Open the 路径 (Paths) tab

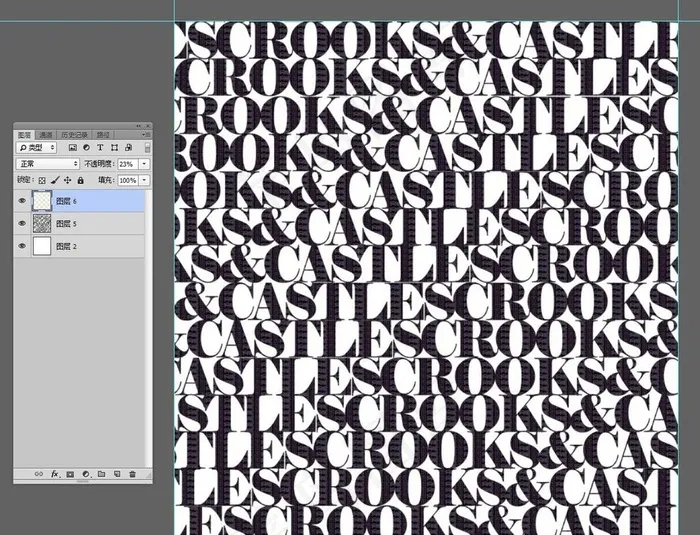tap(103, 134)
